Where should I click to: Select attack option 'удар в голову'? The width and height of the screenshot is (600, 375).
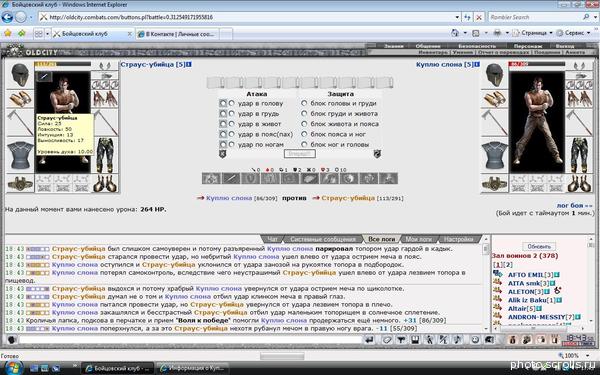pyautogui.click(x=232, y=103)
